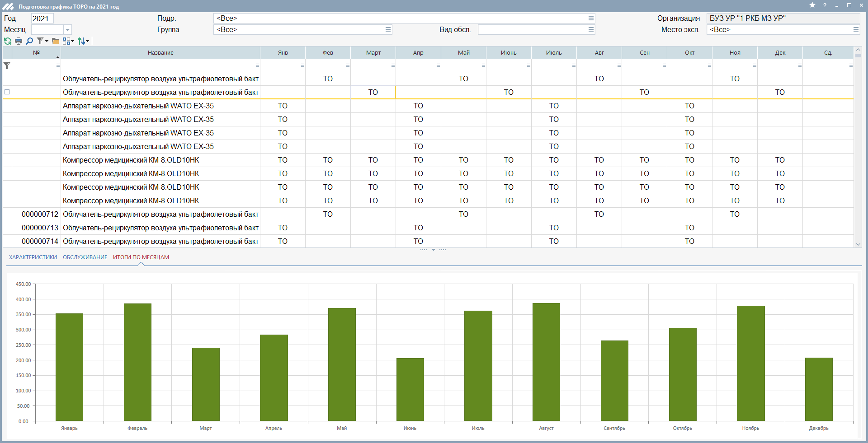Viewport: 868px width, 443px height.
Task: Open list button of Место эксп. field
Action: [856, 29]
